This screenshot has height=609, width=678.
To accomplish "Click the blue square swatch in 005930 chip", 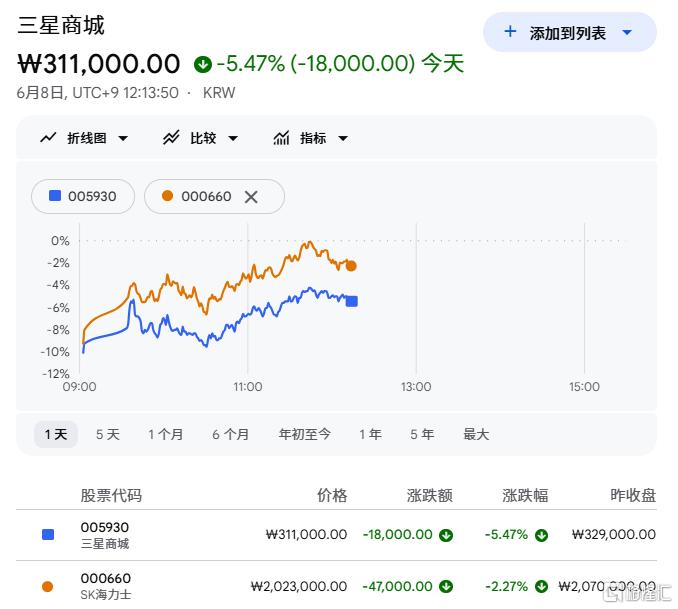I will [x=55, y=196].
